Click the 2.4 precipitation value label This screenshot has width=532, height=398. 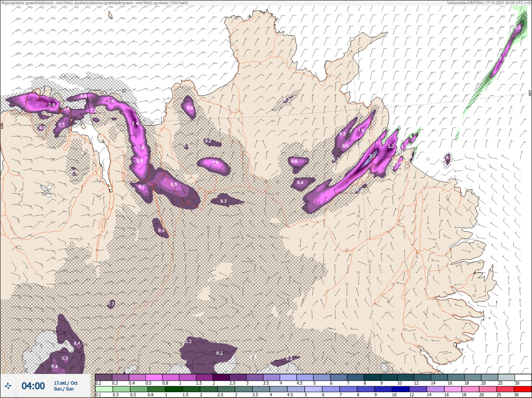[135, 123]
